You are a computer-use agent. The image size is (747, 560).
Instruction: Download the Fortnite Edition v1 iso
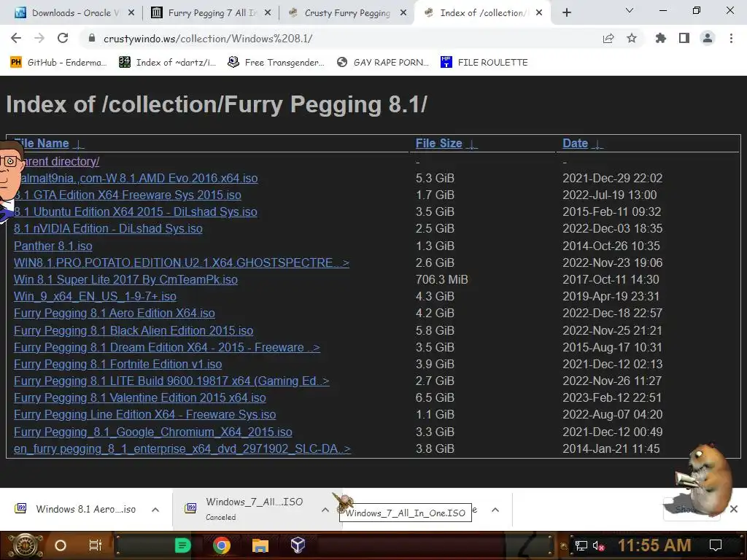pos(117,365)
